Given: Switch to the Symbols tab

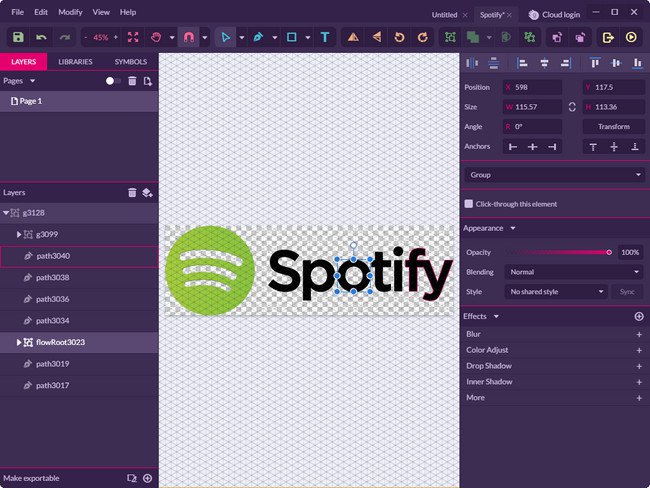Looking at the screenshot, I should click(131, 62).
